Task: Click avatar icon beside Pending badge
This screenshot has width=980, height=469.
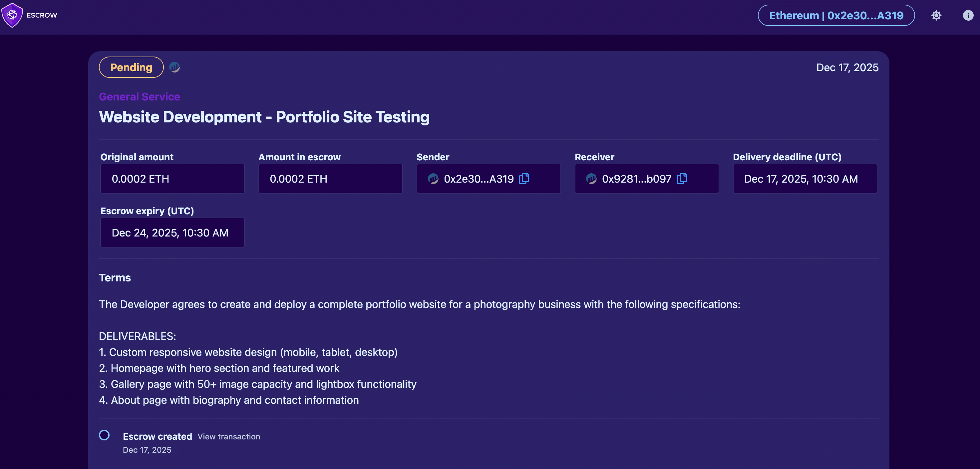Action: (x=174, y=67)
